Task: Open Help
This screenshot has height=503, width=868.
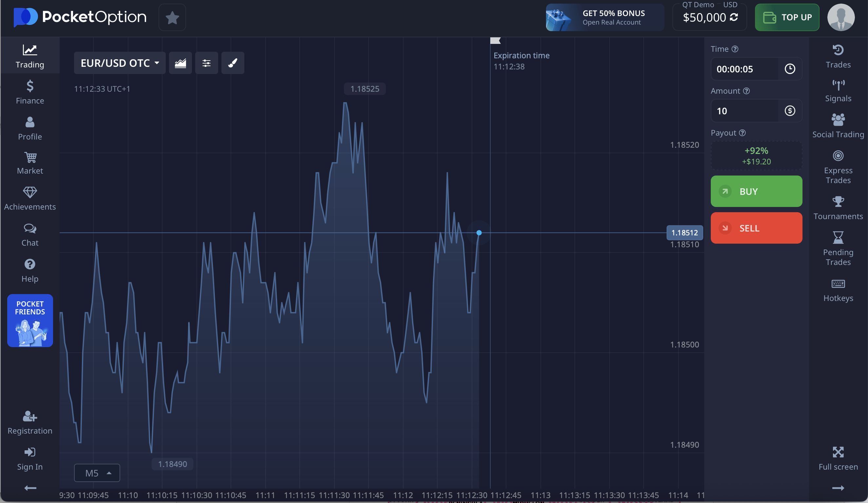Action: pos(30,270)
